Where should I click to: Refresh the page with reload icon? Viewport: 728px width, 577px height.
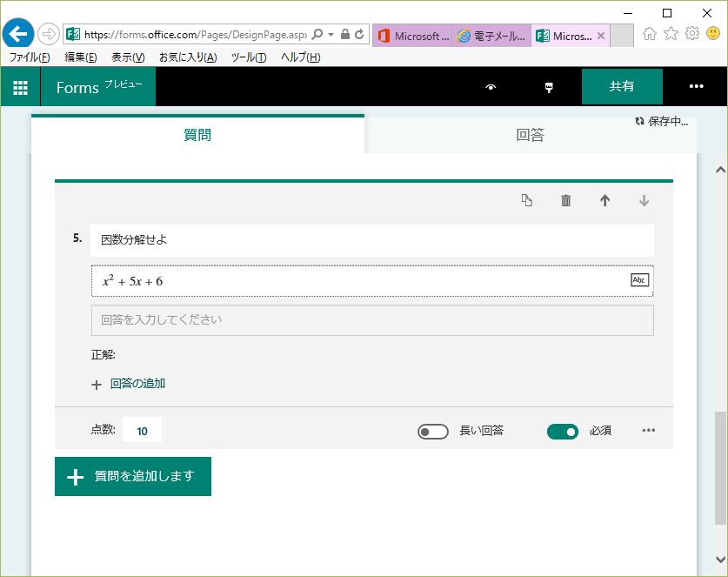point(359,35)
